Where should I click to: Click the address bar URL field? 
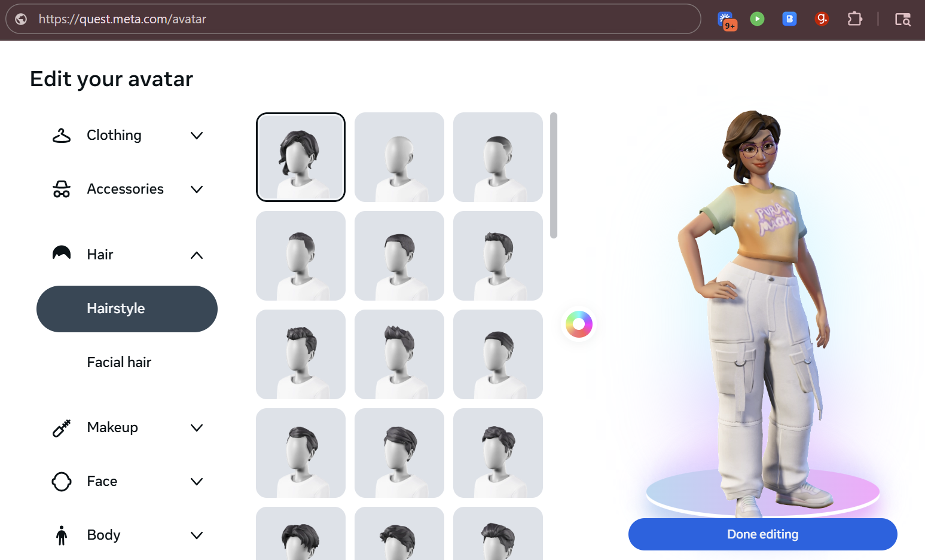coord(359,19)
